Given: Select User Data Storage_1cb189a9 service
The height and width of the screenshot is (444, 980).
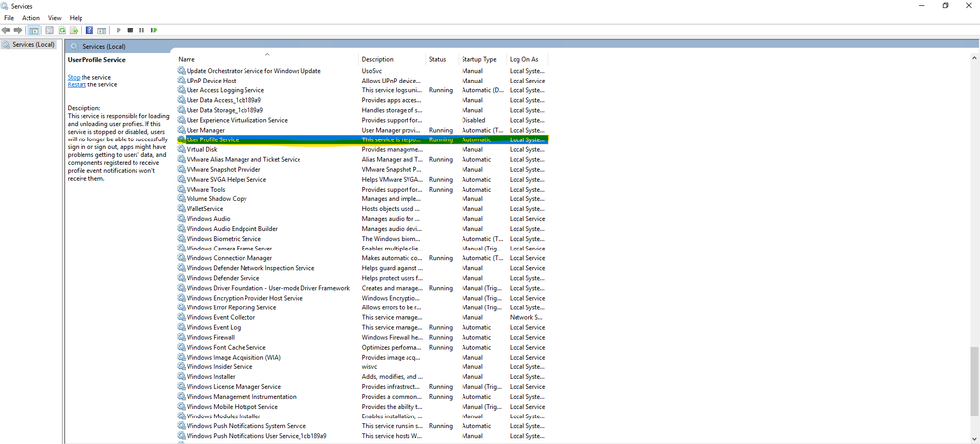Looking at the screenshot, I should tap(362, 110).
